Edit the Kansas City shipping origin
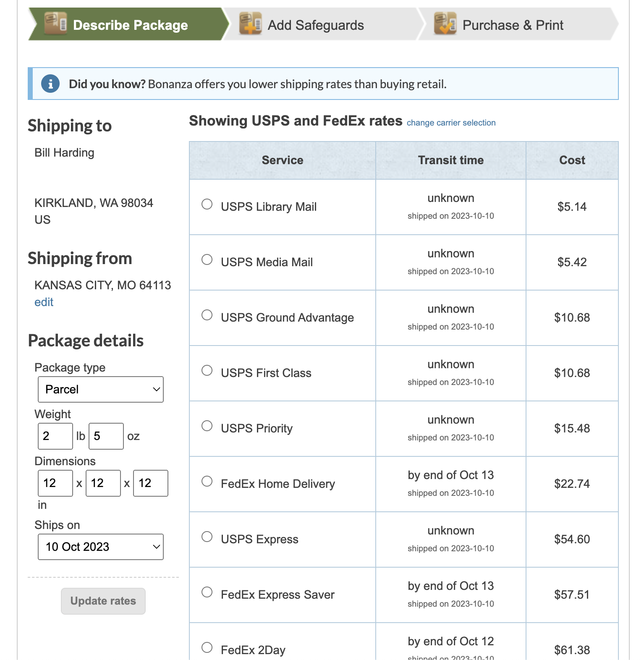 click(44, 302)
